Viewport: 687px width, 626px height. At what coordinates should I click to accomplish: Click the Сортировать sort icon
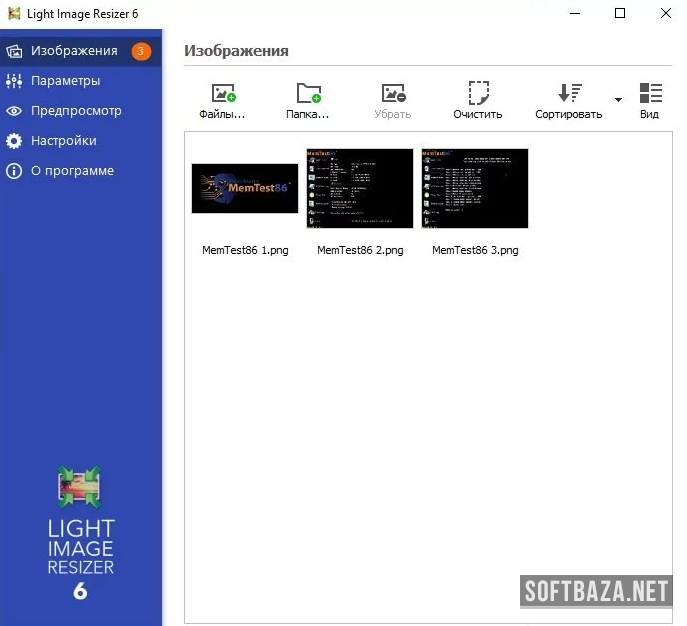pos(569,94)
